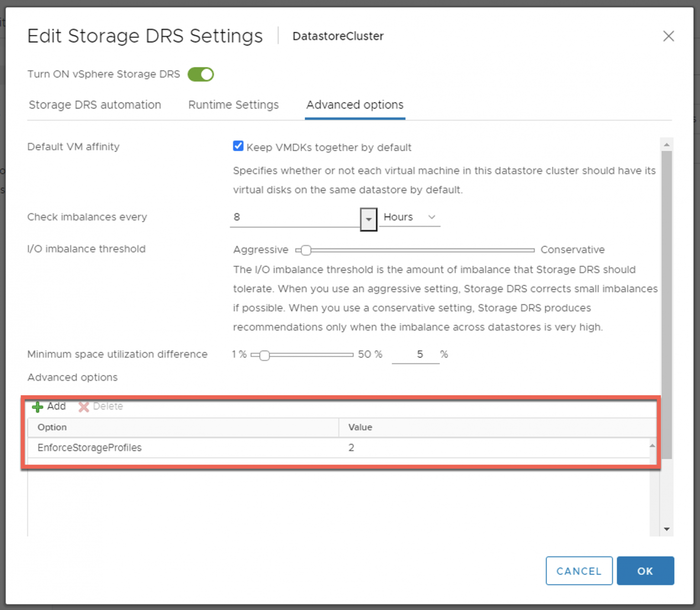Toggle off vSphere Storage DRS switch
This screenshot has width=700, height=610.
[x=201, y=74]
